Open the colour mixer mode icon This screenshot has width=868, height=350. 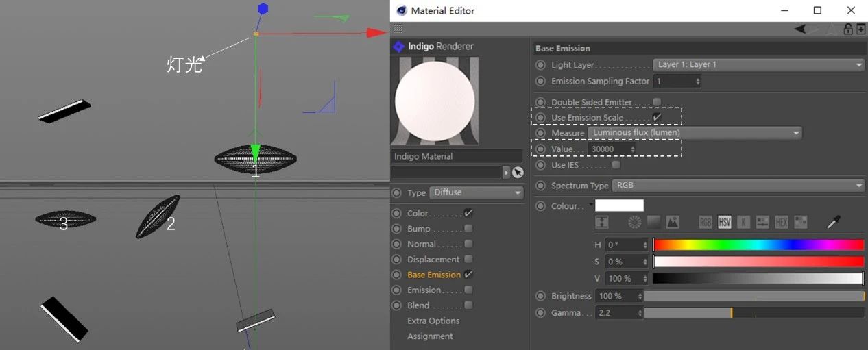762,222
